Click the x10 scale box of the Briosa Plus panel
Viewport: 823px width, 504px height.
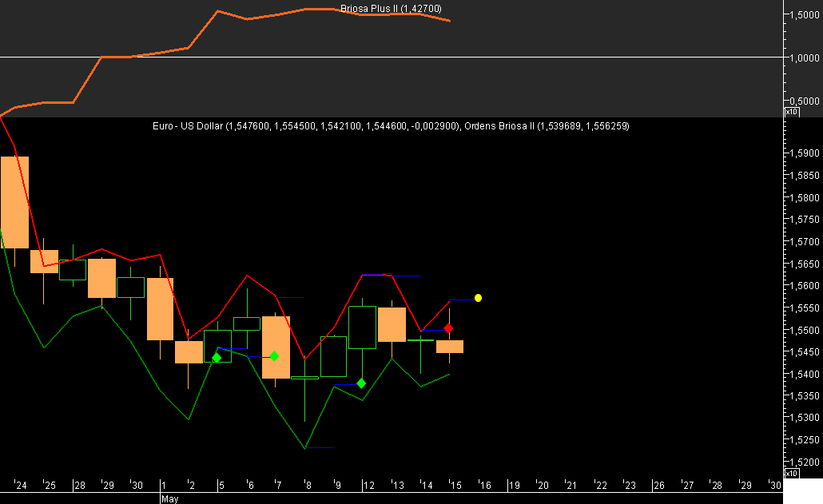tap(792, 112)
